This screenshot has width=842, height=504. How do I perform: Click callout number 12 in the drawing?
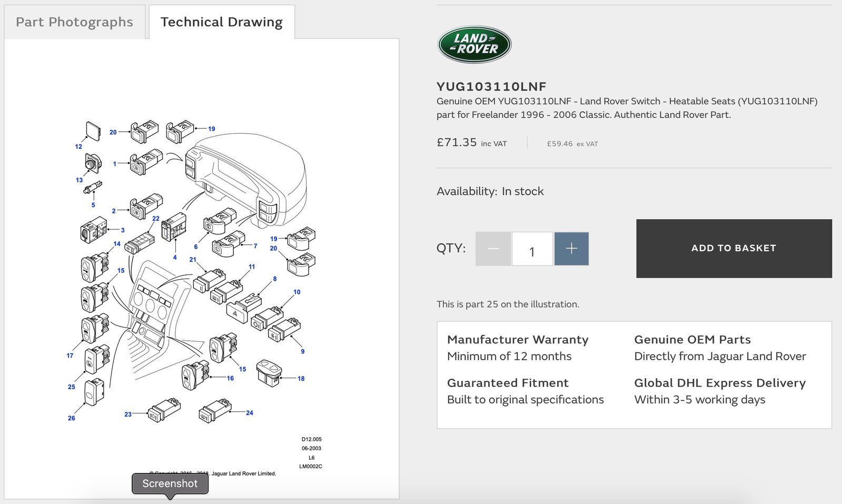(x=78, y=147)
